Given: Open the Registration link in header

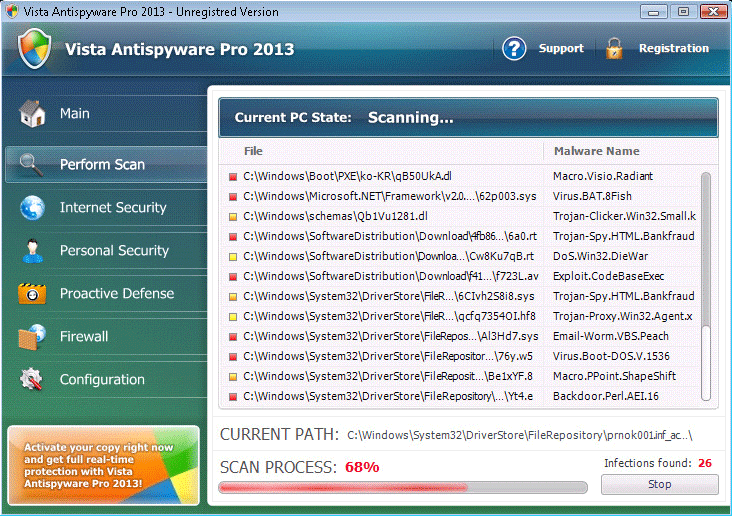Looking at the screenshot, I should point(673,48).
